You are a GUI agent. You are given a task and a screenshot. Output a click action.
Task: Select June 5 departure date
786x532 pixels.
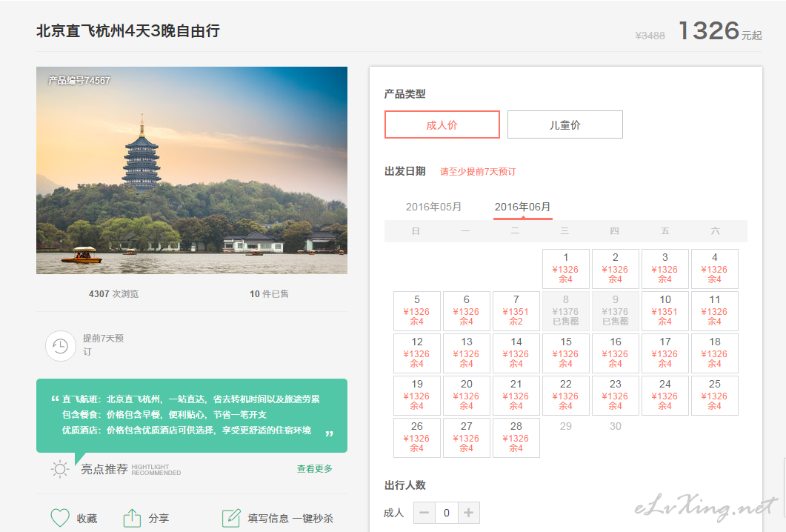click(x=416, y=311)
